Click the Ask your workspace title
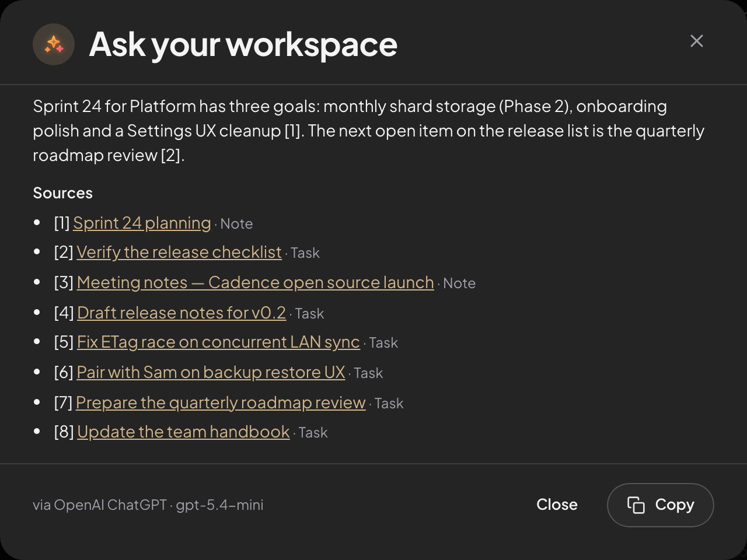The height and width of the screenshot is (560, 747). pos(243,44)
